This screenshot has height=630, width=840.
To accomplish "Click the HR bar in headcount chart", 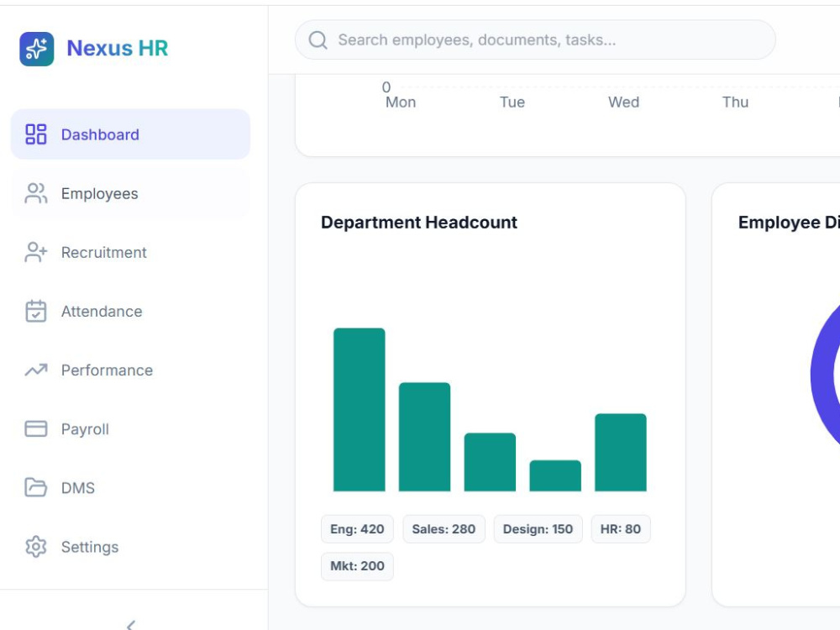I will (555, 475).
